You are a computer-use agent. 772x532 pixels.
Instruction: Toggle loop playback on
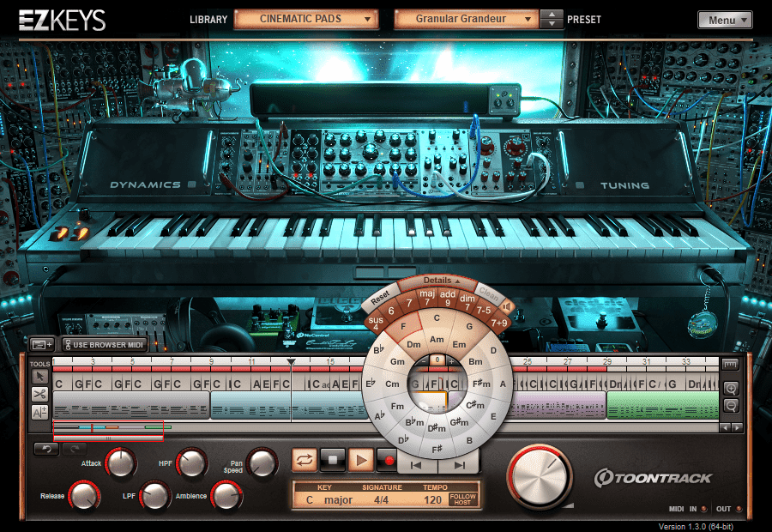pos(305,460)
